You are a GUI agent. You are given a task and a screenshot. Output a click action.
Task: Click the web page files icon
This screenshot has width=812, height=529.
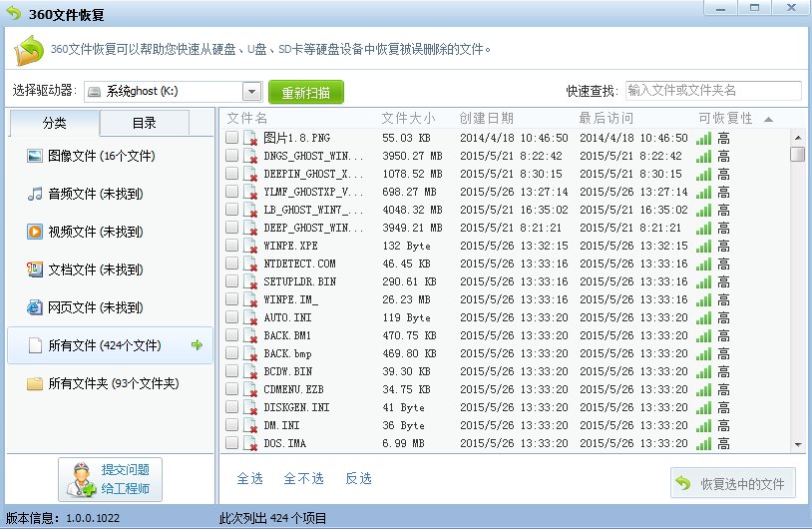[x=35, y=307]
